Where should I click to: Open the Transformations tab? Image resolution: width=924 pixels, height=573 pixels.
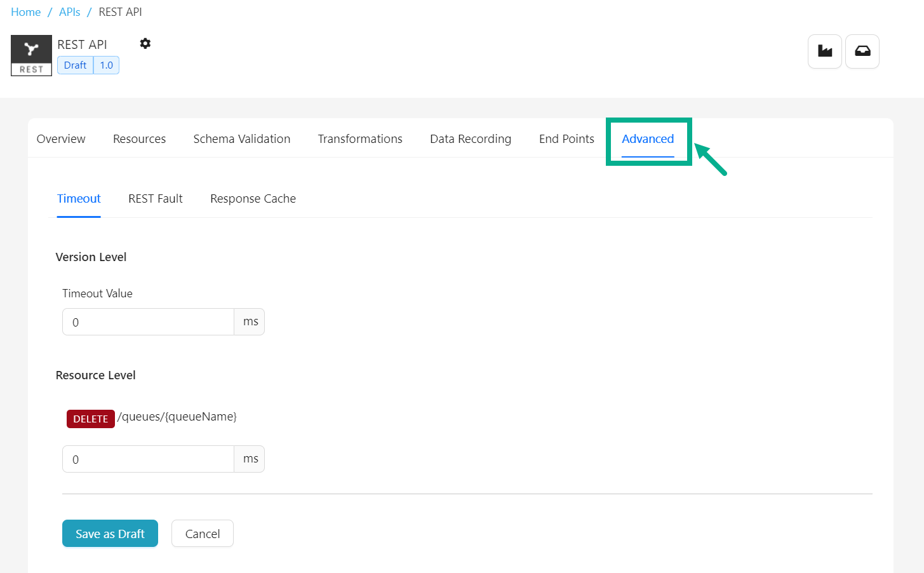click(x=360, y=139)
